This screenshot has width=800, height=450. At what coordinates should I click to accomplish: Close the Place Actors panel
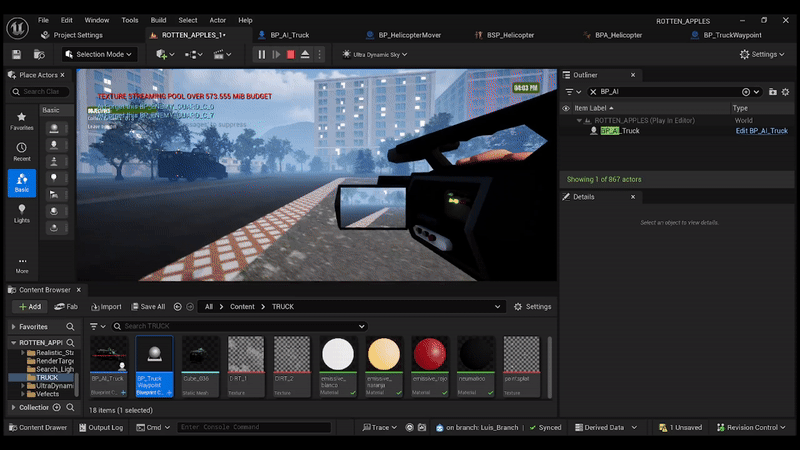(63, 75)
